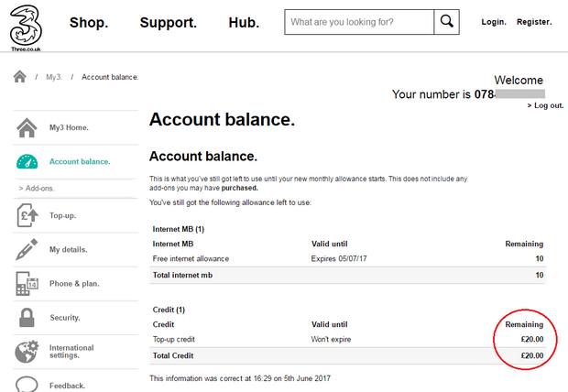The width and height of the screenshot is (568, 392).
Task: Click the Log out link
Action: (545, 105)
